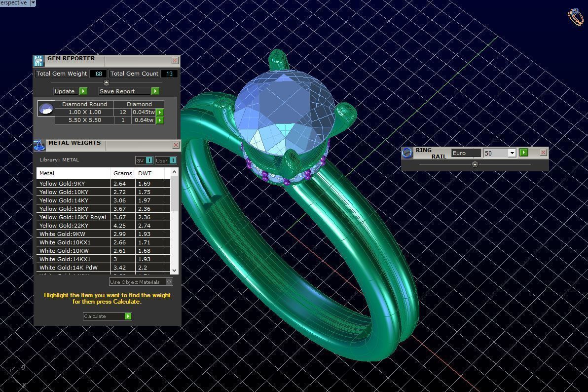This screenshot has width=588, height=392.
Task: Toggle the GV library switch
Action: 149,160
